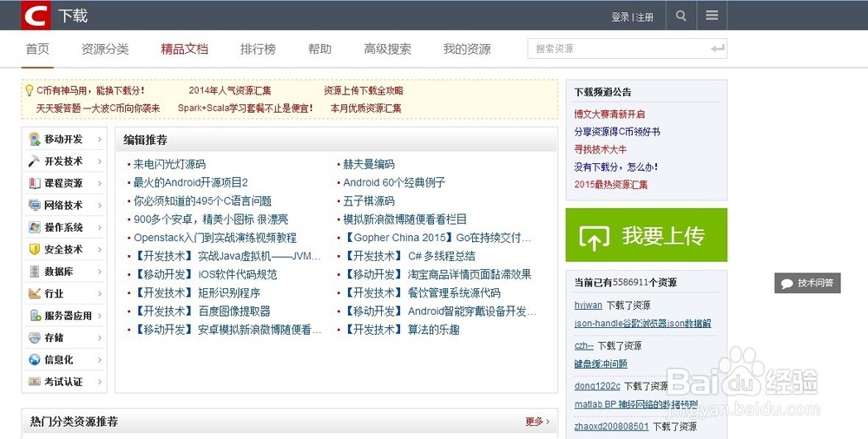Viewport: 868px width, 439px height.
Task: Click the 登录 link
Action: 620,17
